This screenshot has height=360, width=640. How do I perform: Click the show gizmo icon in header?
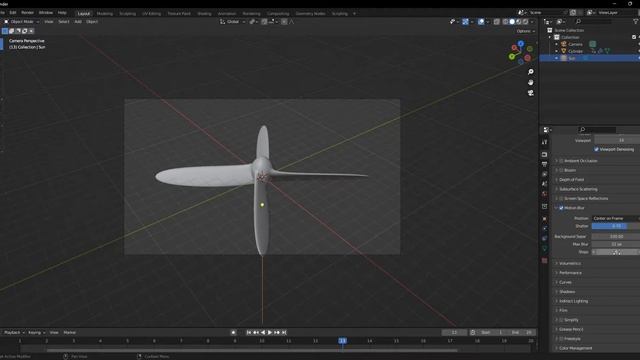465,22
